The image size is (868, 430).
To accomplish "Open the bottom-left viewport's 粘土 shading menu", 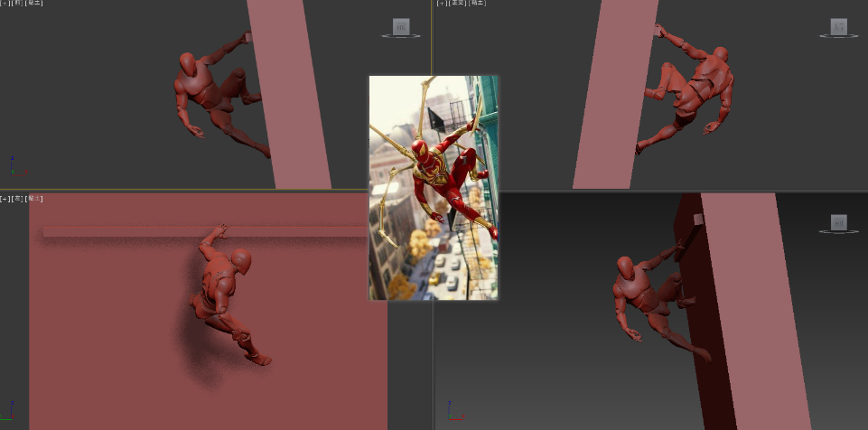I will pos(34,198).
